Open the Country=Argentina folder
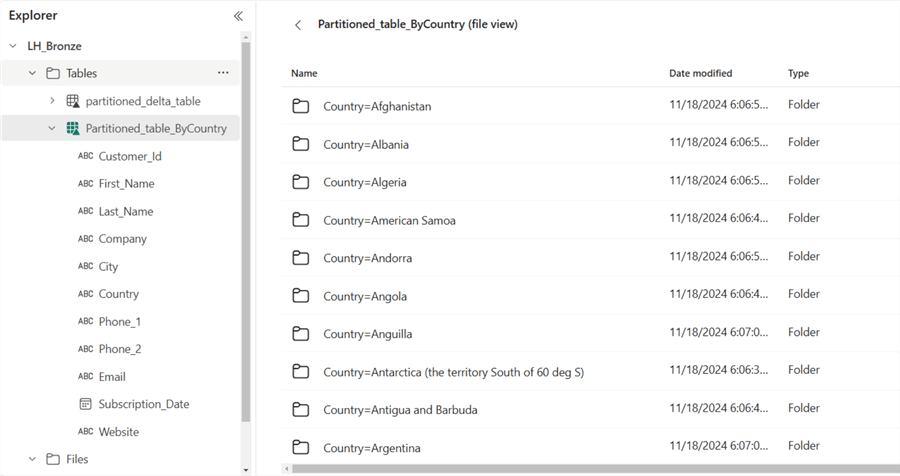 point(372,447)
